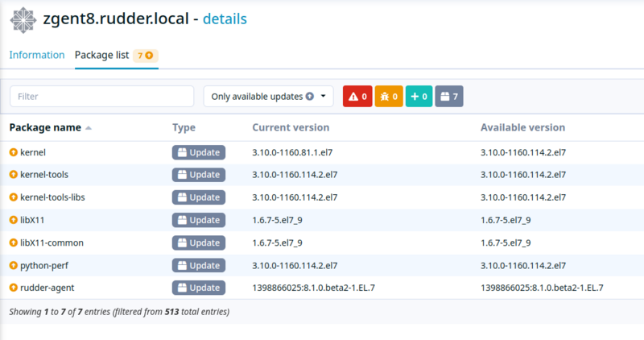Select the python-perf package name

point(44,266)
